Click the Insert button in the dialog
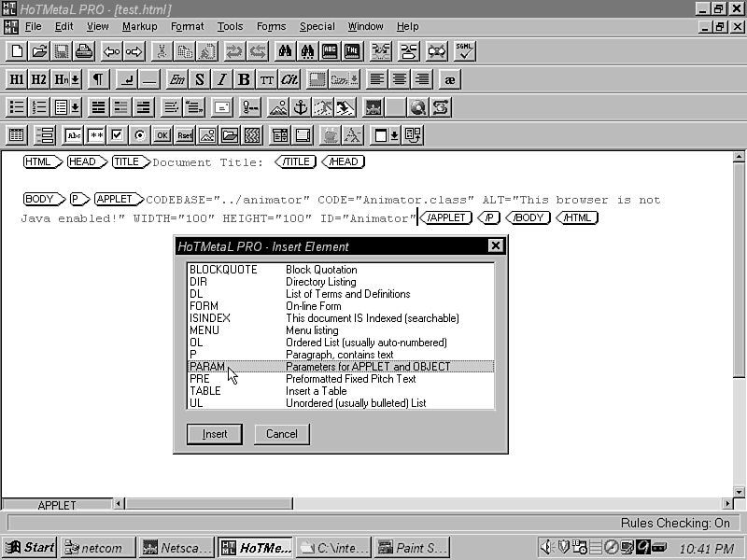Screen dimensions: 747x560 coord(215,434)
